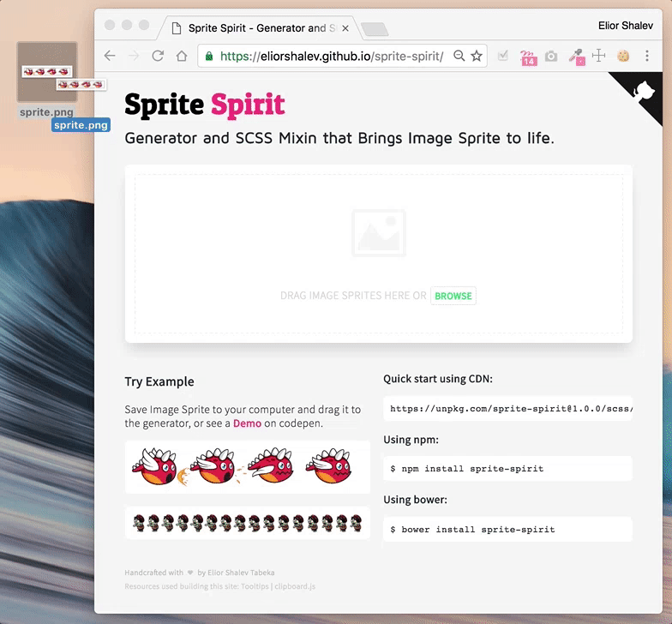672x624 pixels.
Task: Click the BROWSE button
Action: tap(453, 296)
